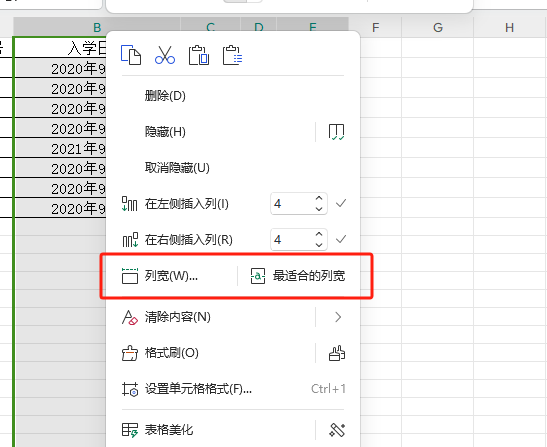
Task: Decrease the insert-left column count
Action: coord(319,209)
